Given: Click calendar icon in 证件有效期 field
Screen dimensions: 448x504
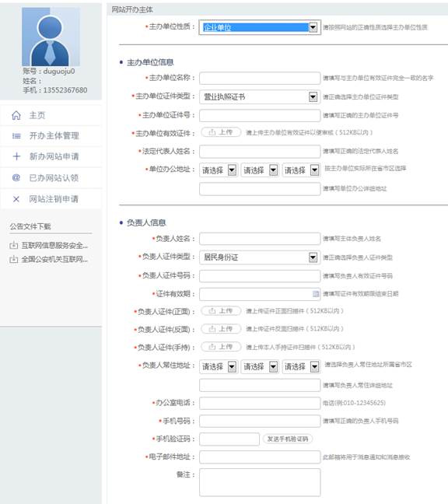Looking at the screenshot, I should tap(316, 294).
